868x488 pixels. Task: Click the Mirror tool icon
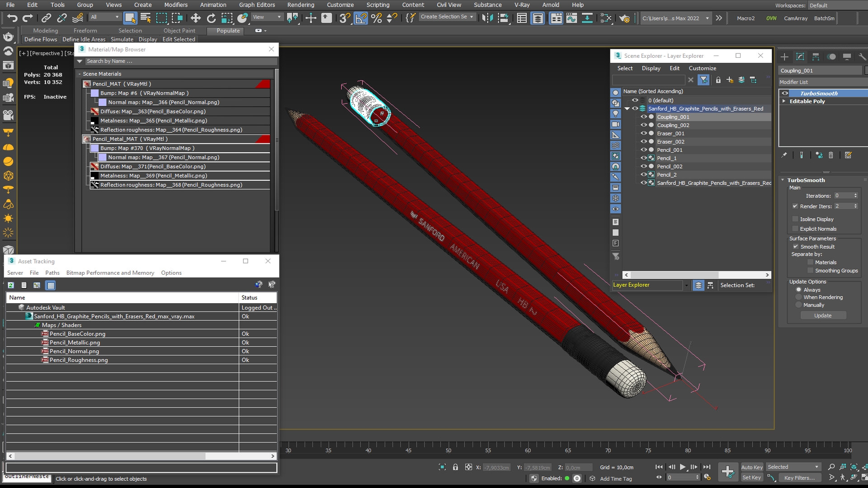click(x=487, y=18)
